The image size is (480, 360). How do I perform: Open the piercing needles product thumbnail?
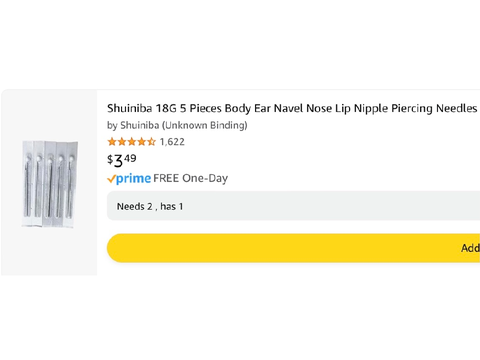(50, 184)
